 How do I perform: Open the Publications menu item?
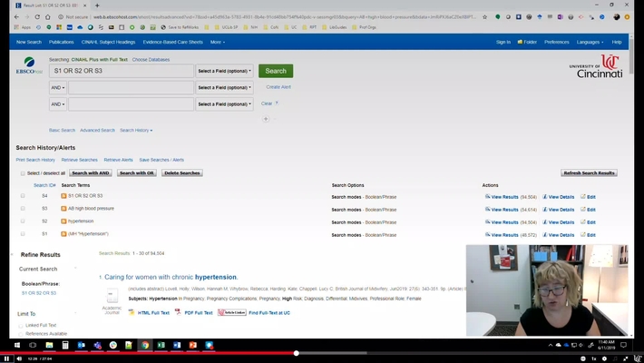(x=62, y=42)
